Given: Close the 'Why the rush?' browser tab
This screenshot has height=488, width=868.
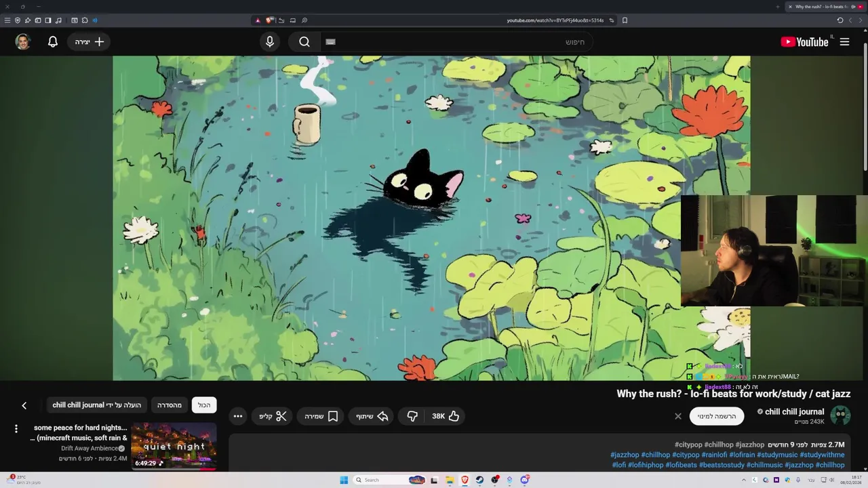Looking at the screenshot, I should (790, 7).
